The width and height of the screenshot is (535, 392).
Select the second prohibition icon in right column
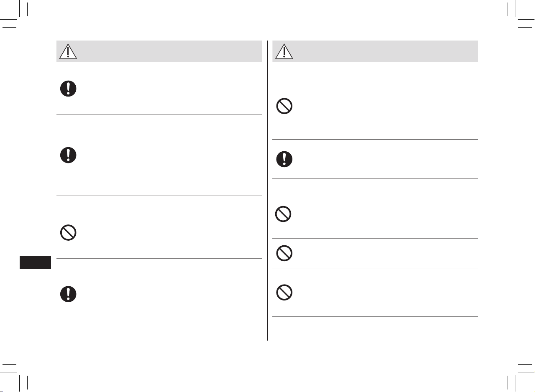click(283, 214)
